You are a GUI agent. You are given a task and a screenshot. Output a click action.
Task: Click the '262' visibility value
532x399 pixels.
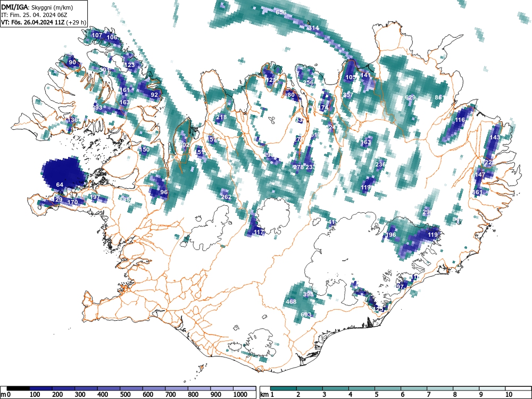coord(226,197)
